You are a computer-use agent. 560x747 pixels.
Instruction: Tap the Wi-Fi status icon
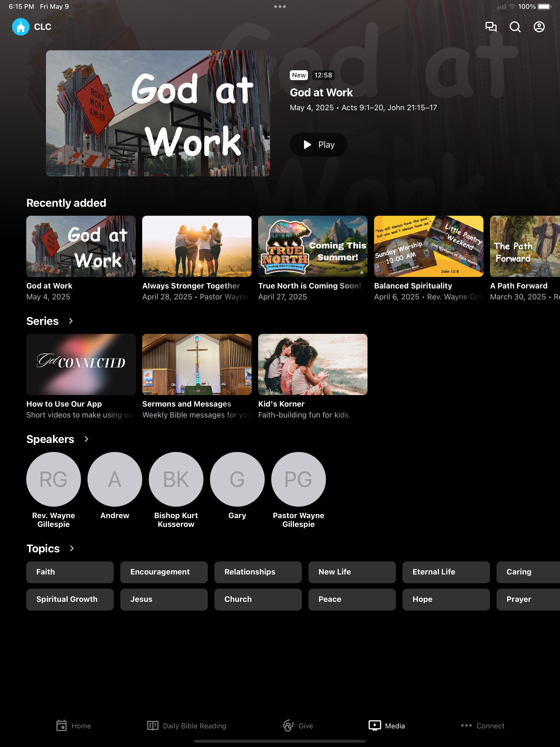tap(512, 6)
